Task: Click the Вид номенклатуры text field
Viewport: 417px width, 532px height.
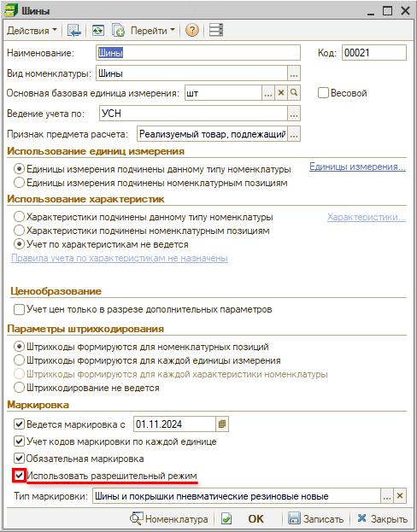Action: tap(192, 73)
